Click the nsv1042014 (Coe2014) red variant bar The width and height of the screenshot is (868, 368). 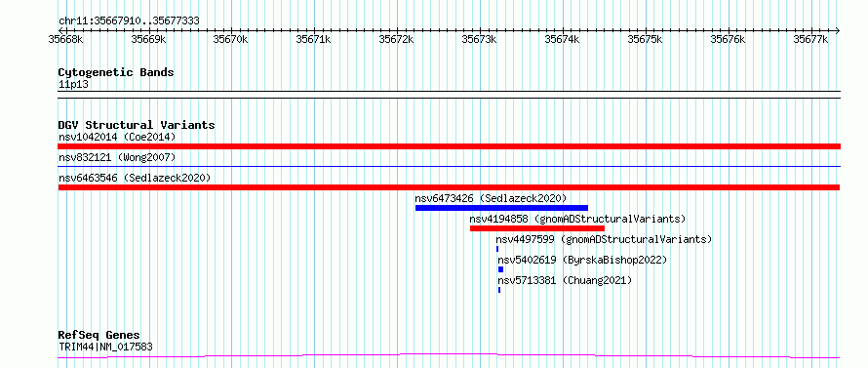[x=449, y=145]
